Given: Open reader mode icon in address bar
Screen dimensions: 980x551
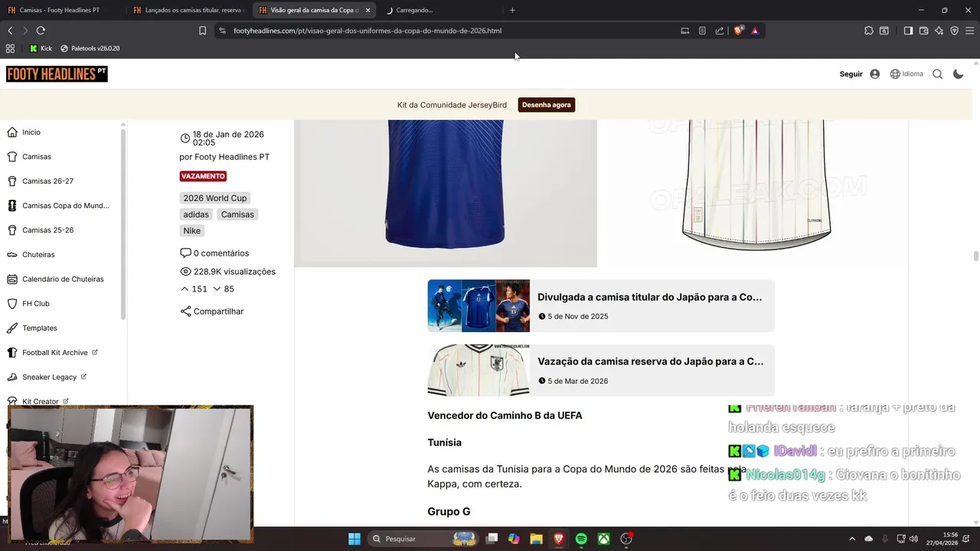Looking at the screenshot, I should click(x=702, y=31).
